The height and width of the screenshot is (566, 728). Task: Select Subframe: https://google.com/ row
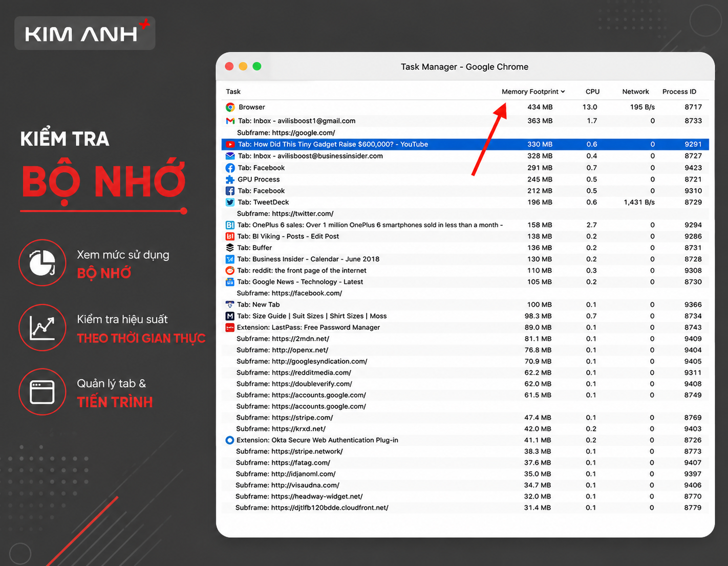[x=465, y=133]
